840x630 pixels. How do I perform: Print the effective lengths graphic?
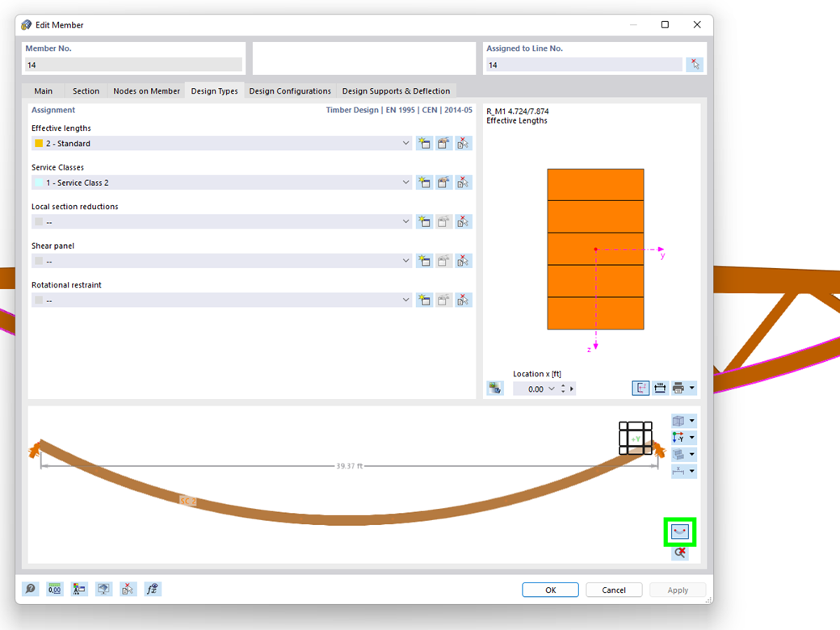680,388
